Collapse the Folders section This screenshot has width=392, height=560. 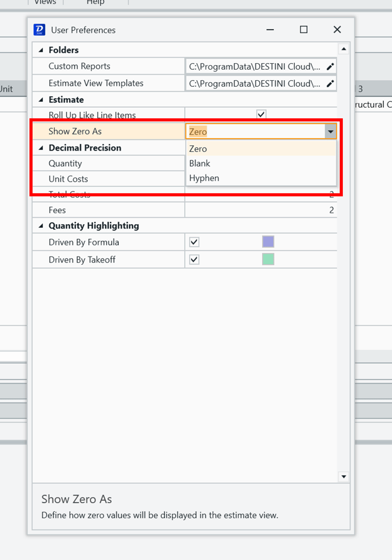pos(40,50)
